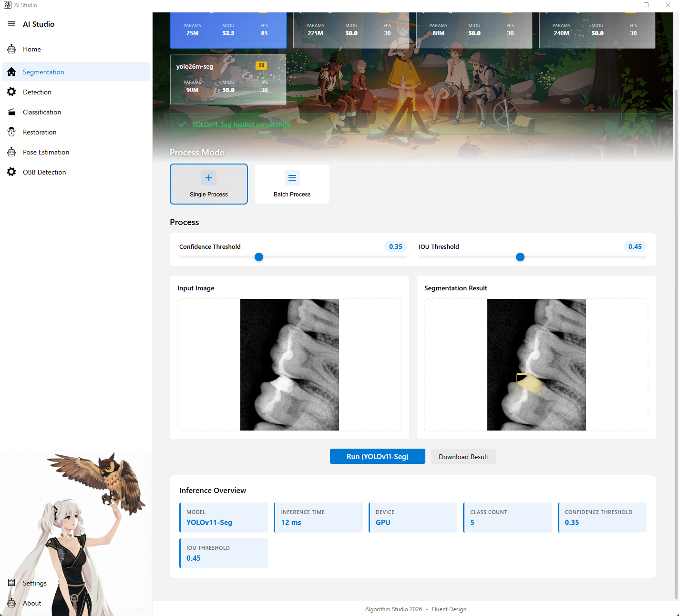Select the yolo26m-seg model card
The image size is (679, 616).
pos(228,80)
